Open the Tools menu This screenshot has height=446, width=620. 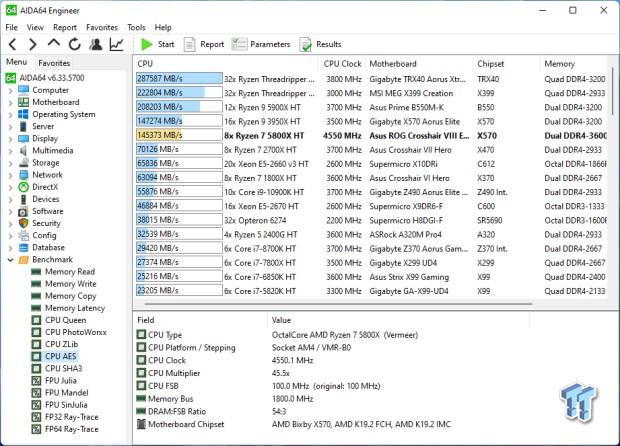[x=136, y=27]
